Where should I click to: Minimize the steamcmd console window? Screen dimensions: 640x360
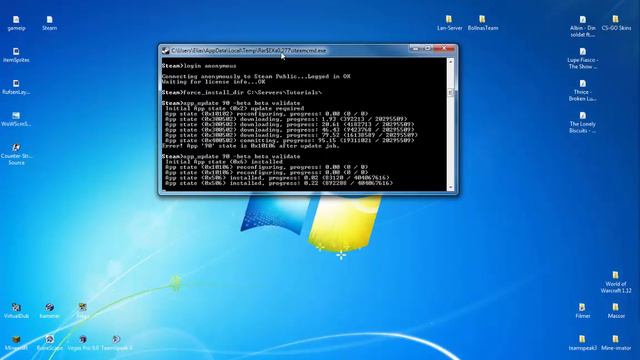(x=415, y=49)
